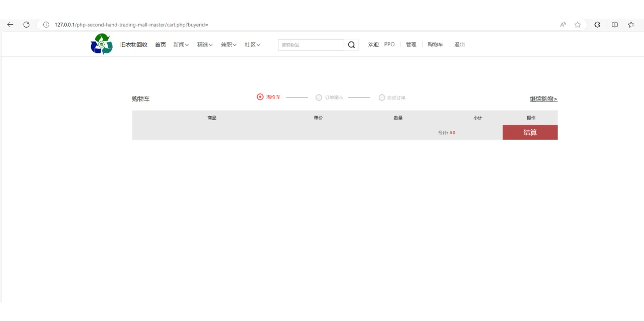Click the magnifying glass to search 物品
Screen dimensions: 644x321
pyautogui.click(x=351, y=45)
